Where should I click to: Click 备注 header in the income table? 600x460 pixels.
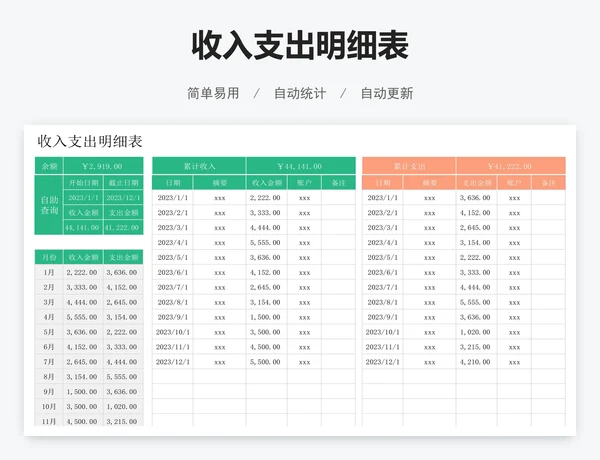click(339, 183)
